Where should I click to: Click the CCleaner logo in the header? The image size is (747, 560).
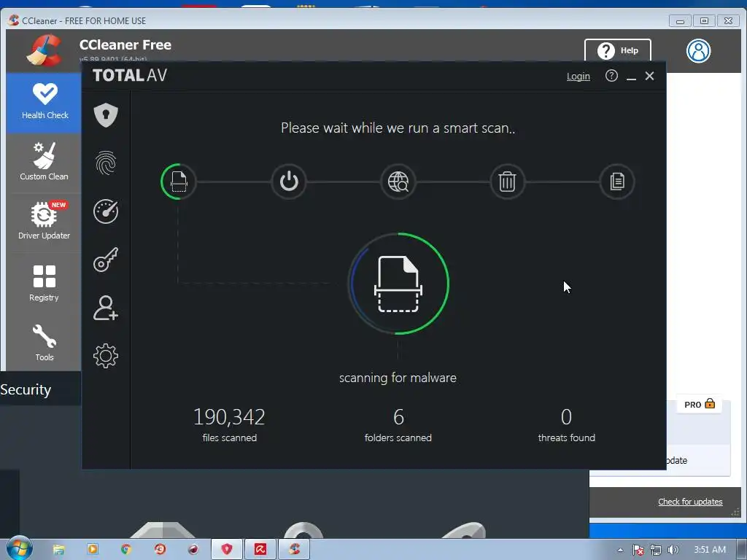44,50
